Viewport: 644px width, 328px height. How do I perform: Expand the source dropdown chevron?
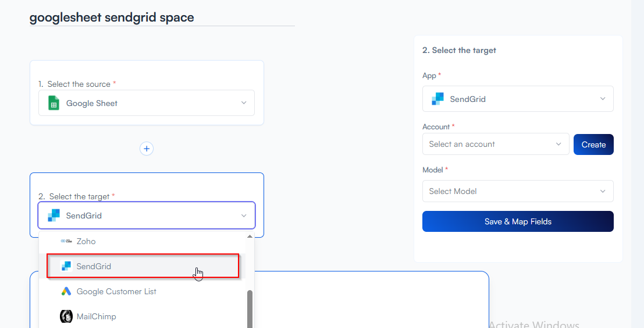(x=244, y=103)
